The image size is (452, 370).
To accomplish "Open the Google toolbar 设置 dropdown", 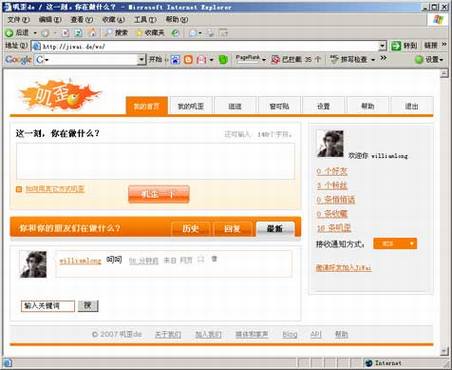I will 430,60.
